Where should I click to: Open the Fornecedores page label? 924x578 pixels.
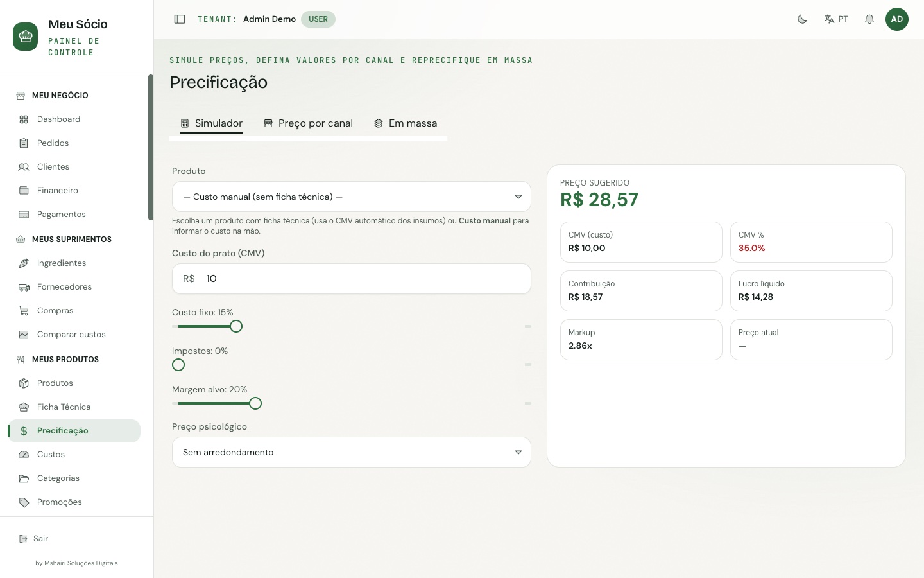[x=64, y=287]
